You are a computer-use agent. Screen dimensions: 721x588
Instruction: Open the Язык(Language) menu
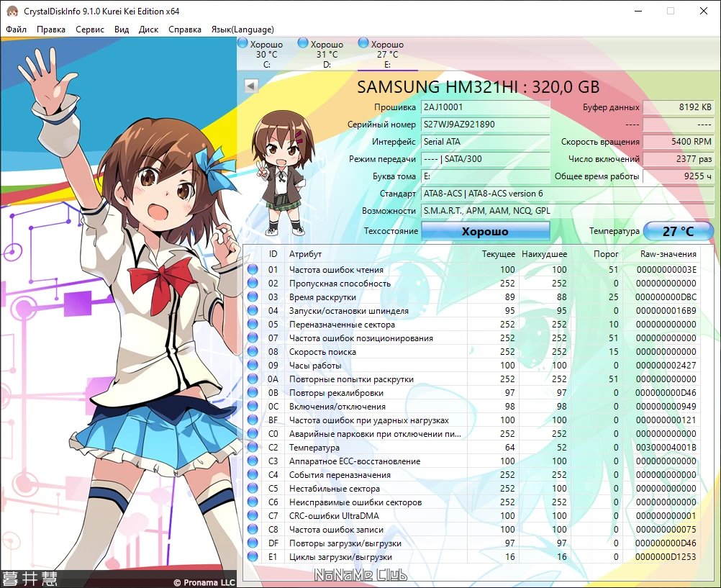point(242,30)
